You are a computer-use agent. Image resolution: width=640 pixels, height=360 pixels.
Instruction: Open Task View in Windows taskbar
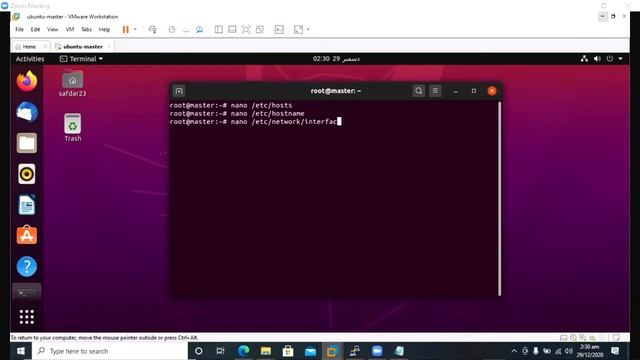click(220, 351)
